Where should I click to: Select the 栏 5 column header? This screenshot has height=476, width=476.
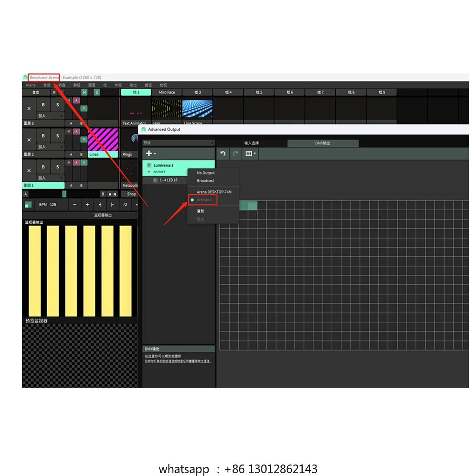(x=259, y=92)
